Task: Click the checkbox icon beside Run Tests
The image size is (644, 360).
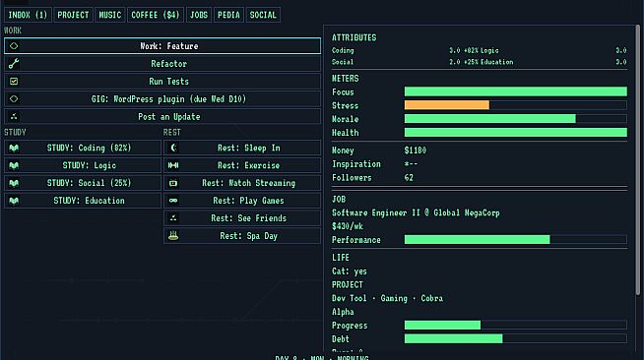Action: (14, 82)
